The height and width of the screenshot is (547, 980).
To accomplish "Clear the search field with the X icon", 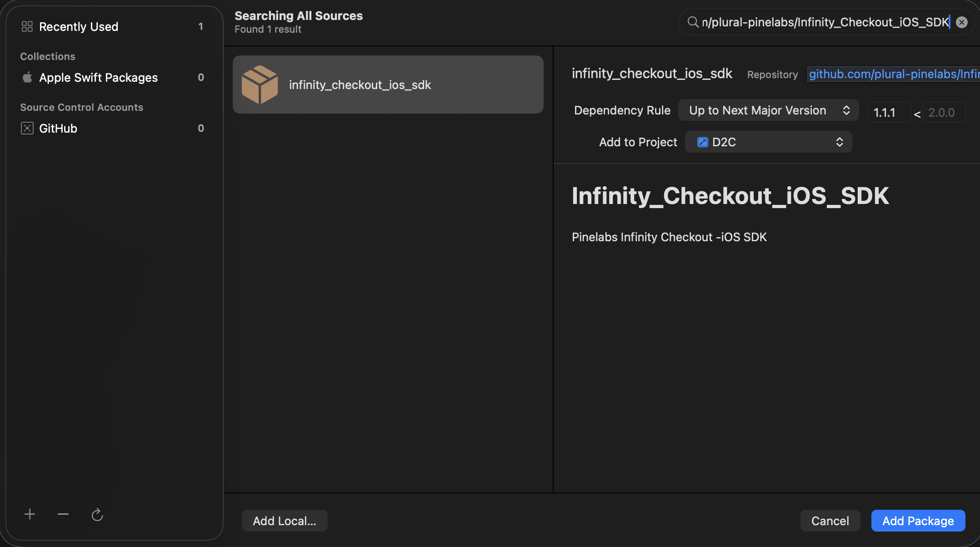I will pyautogui.click(x=962, y=22).
